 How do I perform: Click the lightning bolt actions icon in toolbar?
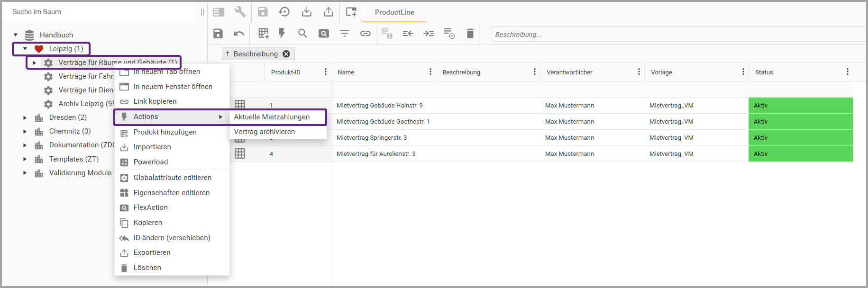[x=282, y=34]
